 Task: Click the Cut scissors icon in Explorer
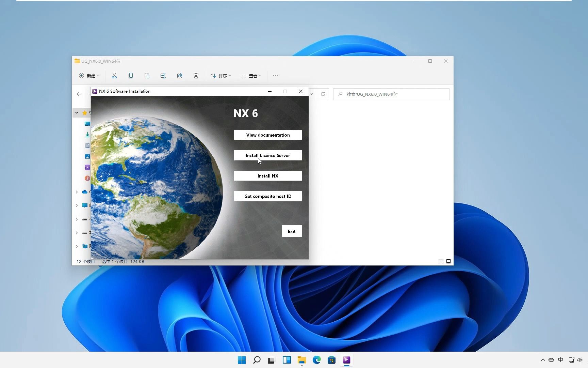coord(114,76)
